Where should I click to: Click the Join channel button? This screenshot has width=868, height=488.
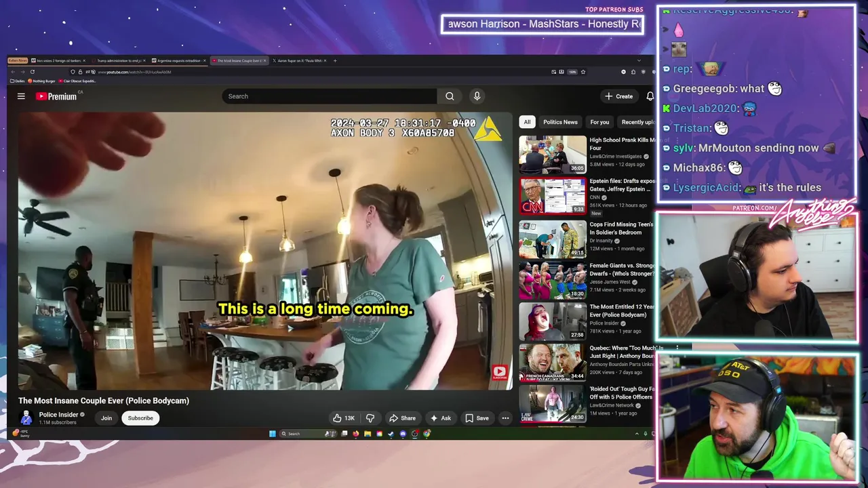106,418
